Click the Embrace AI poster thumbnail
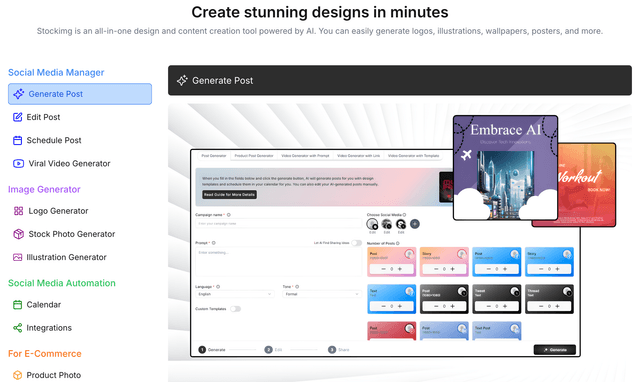The height and width of the screenshot is (382, 640). point(505,168)
